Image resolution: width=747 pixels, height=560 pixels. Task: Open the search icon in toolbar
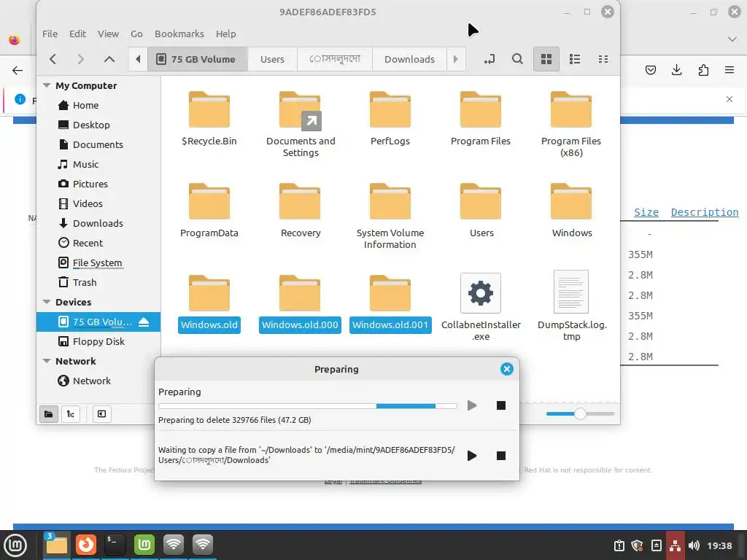pos(517,59)
